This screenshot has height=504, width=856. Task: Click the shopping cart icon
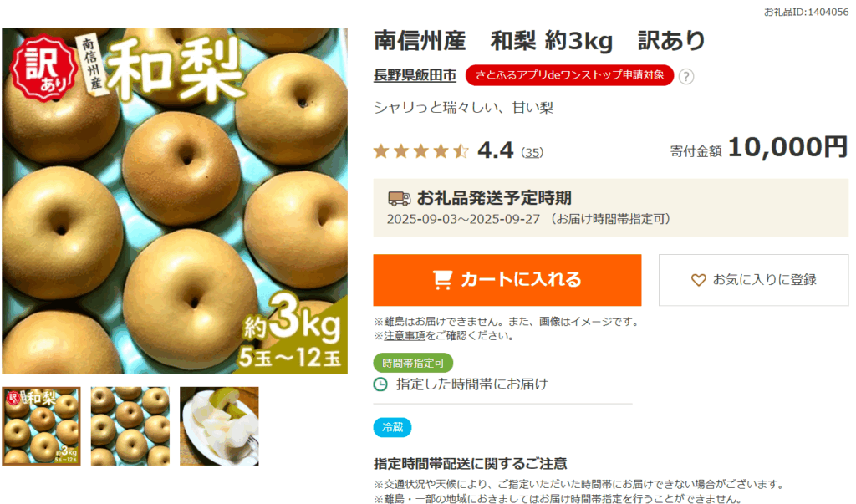point(442,279)
